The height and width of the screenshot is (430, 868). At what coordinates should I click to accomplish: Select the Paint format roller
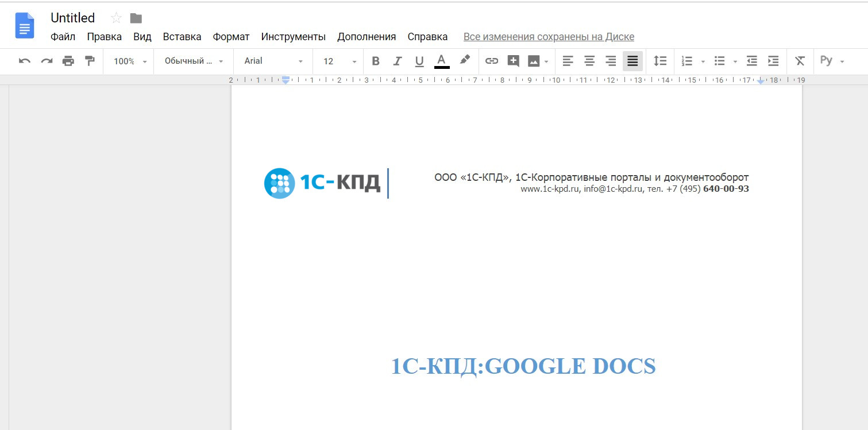(x=90, y=61)
